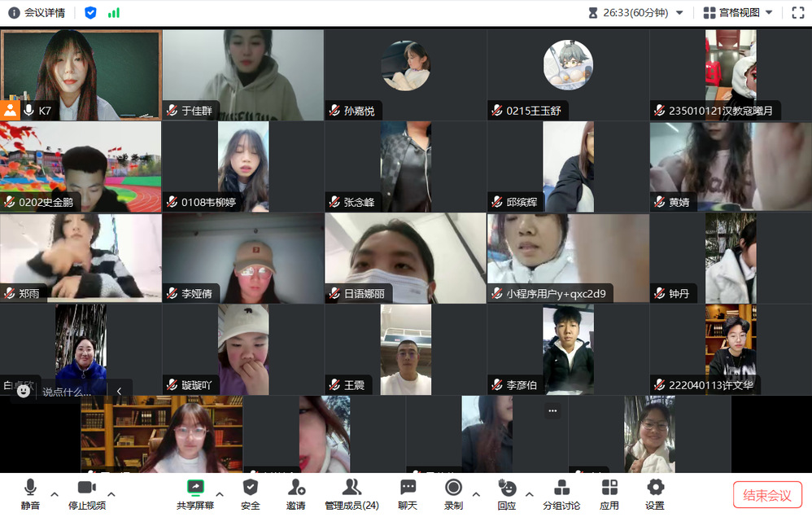The width and height of the screenshot is (812, 517).
Task: Toggle the 停止视频 camera button
Action: 86,494
